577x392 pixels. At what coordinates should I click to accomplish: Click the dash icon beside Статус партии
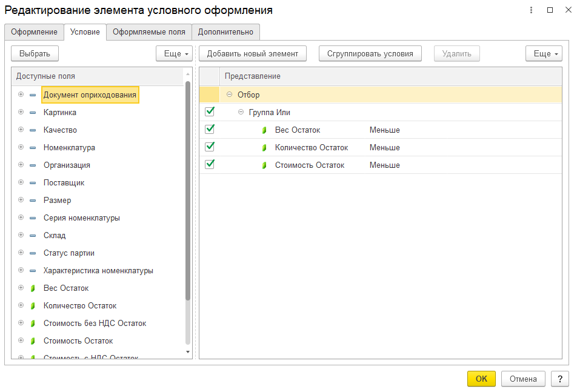33,253
